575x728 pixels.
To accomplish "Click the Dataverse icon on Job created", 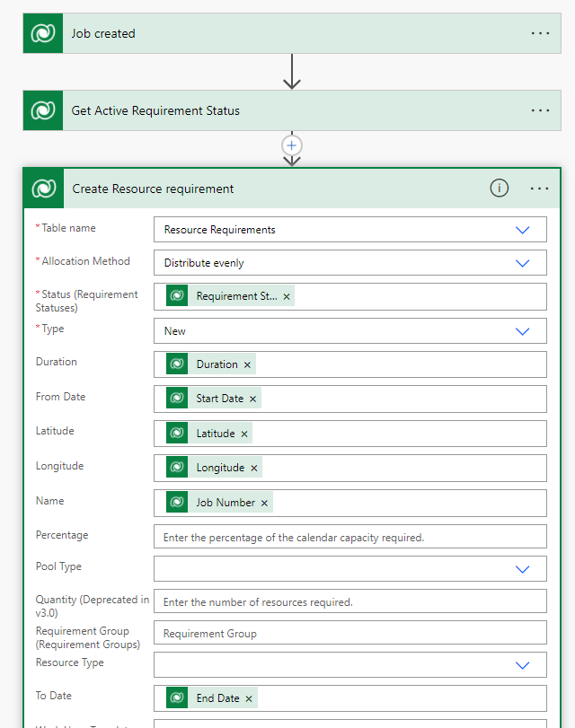I will click(43, 33).
